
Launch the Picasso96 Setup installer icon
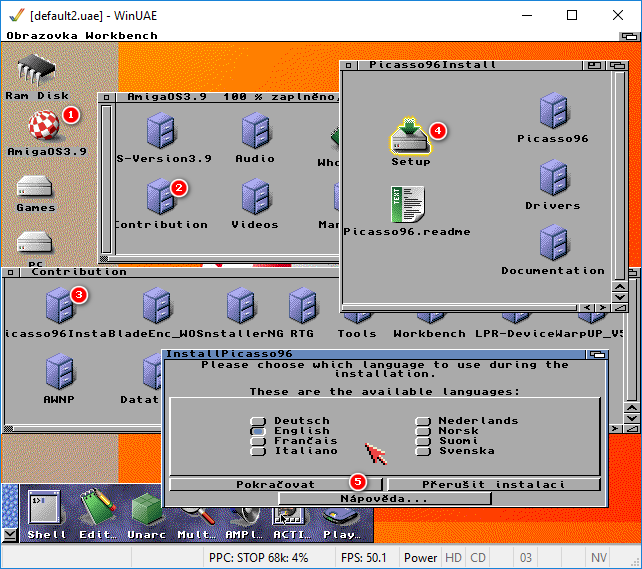[x=410, y=138]
